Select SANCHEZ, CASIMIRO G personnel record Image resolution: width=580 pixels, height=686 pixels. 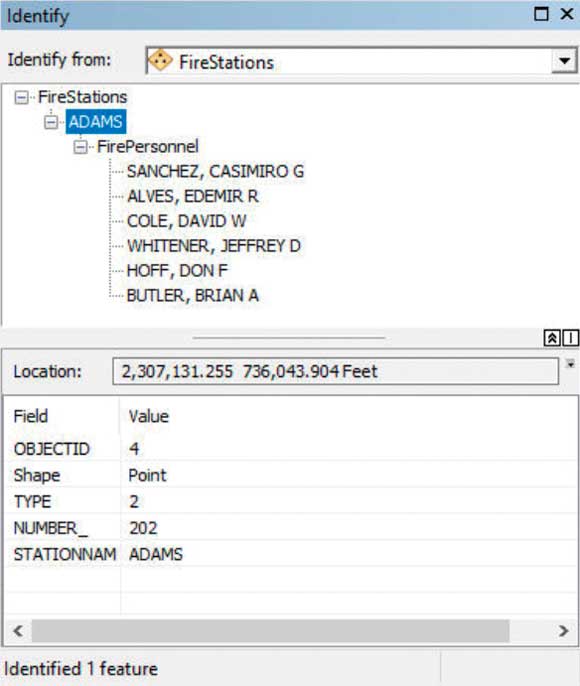click(215, 172)
